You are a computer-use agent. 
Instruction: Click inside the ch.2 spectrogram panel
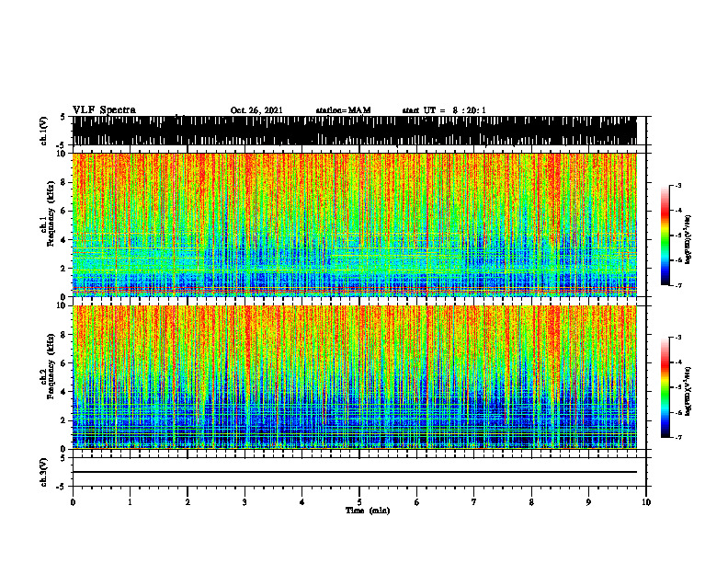click(354, 377)
